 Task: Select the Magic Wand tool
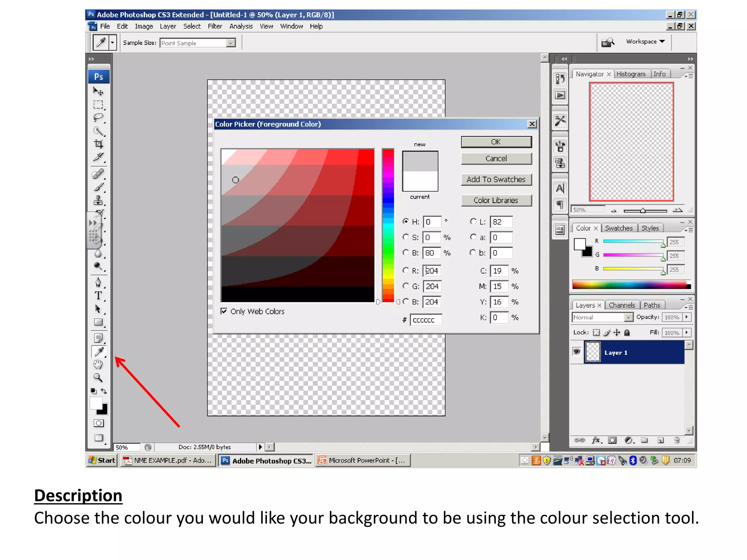(x=98, y=131)
